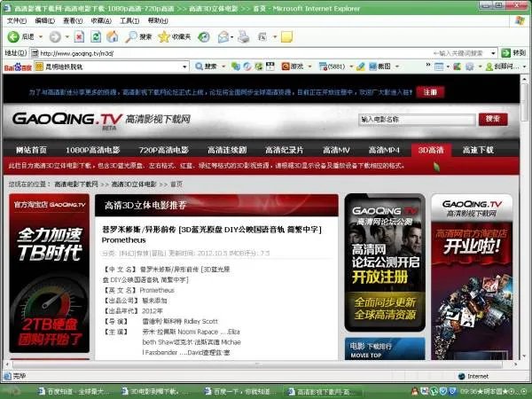This screenshot has width=532, height=399.
Task: Click the 2TB hard drive ad banner
Action: pos(50,273)
